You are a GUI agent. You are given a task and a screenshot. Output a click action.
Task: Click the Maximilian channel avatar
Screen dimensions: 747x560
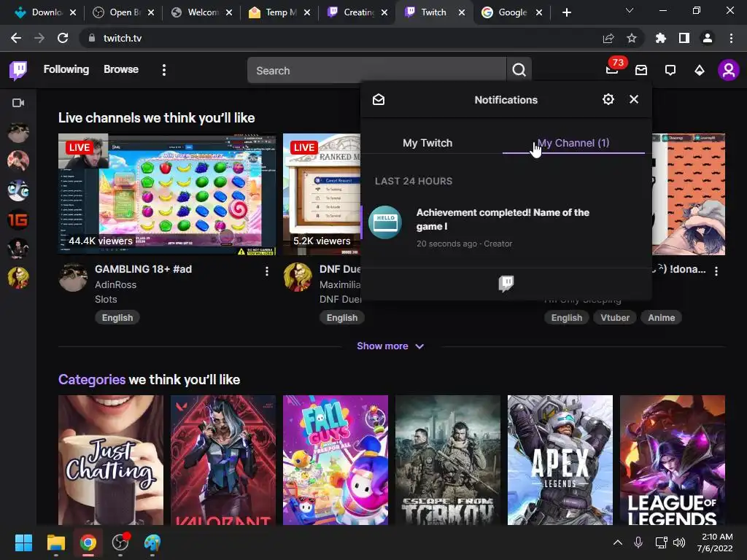click(298, 277)
